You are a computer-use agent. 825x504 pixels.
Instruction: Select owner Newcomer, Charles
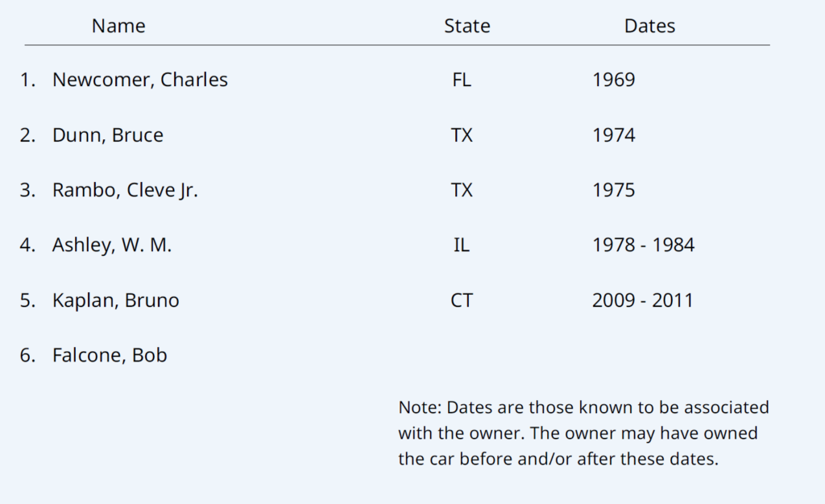click(140, 80)
